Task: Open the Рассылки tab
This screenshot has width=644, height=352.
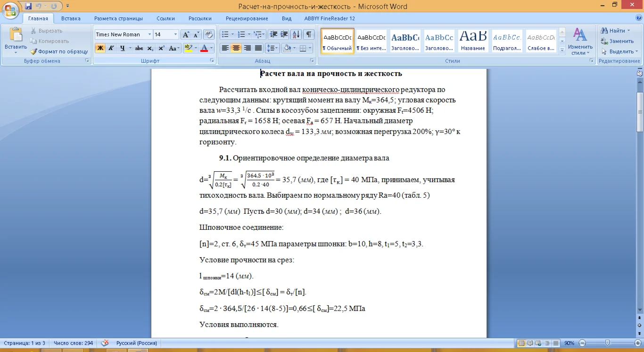Action: (x=200, y=18)
